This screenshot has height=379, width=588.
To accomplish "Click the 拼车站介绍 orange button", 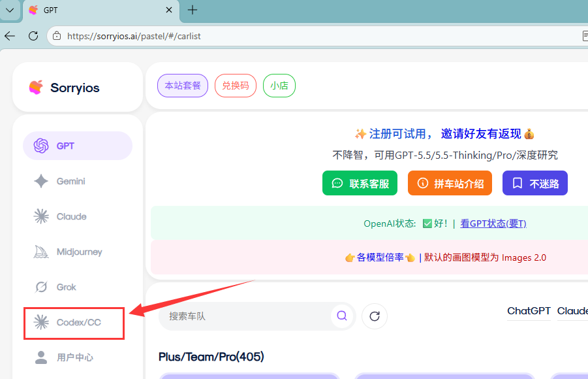I will pos(450,184).
